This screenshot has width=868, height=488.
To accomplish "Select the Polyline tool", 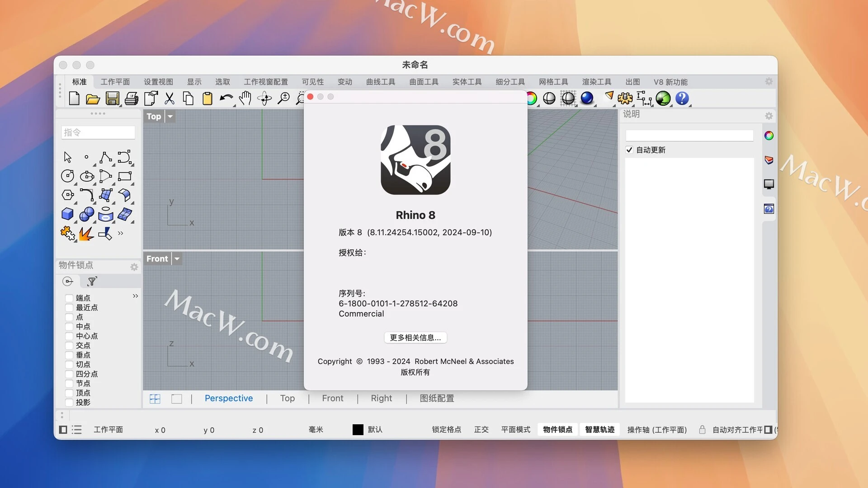I will coord(106,157).
